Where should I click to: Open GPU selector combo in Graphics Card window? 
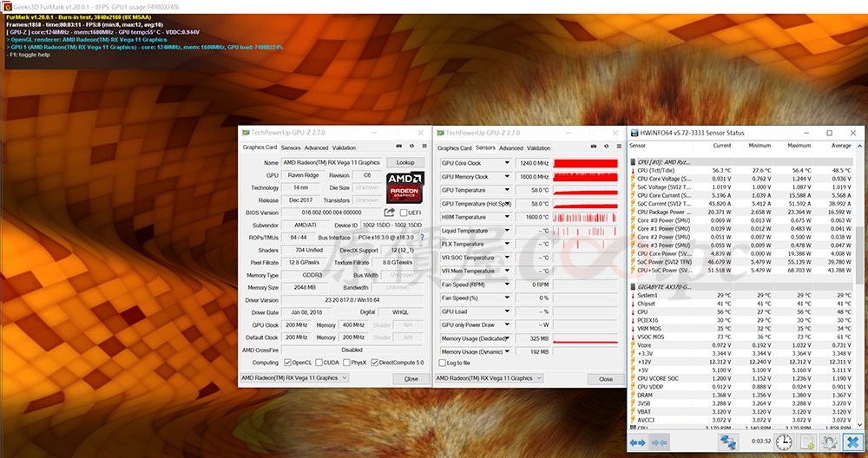[294, 378]
